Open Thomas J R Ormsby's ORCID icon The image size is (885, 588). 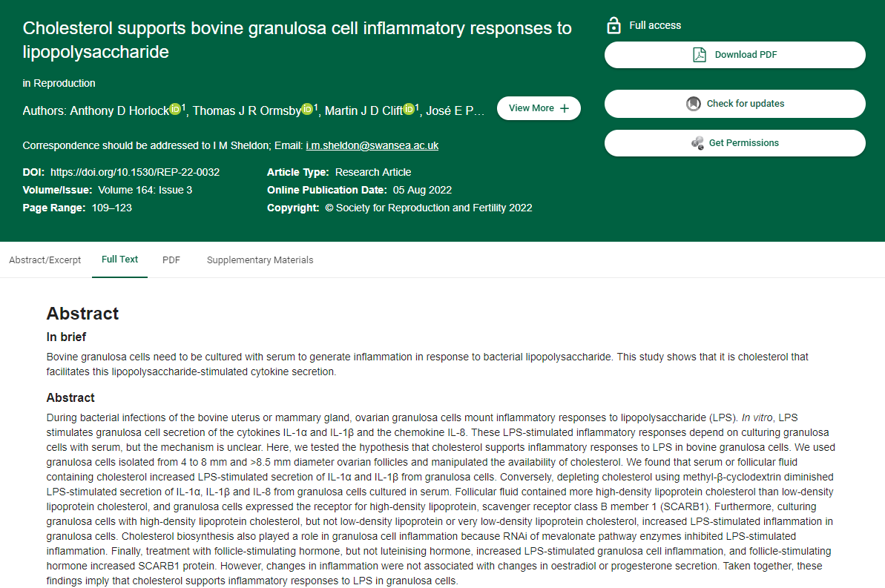[307, 109]
